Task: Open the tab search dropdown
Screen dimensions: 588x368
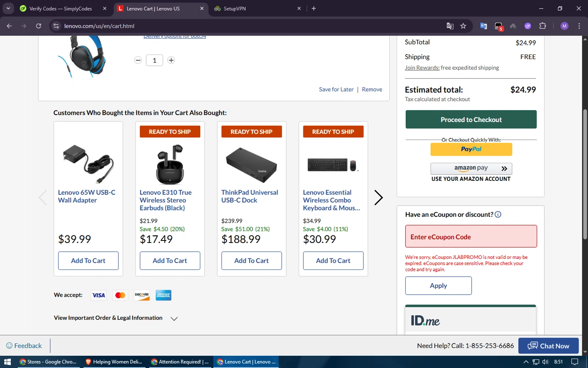Action: point(8,9)
